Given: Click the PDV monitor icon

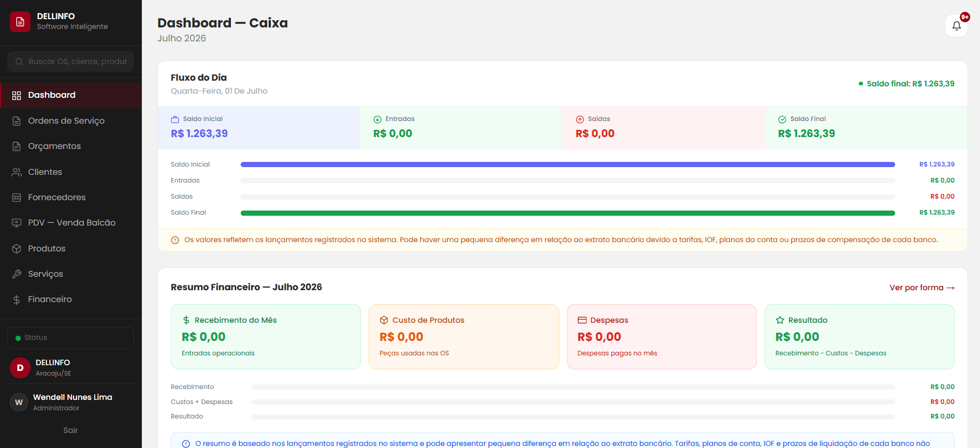Looking at the screenshot, I should 17,223.
